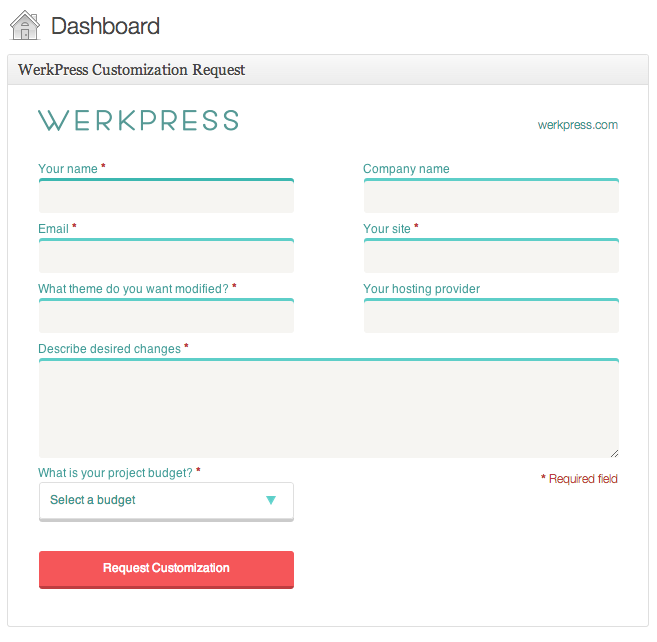Click inside Describe desired changes textarea

[329, 408]
